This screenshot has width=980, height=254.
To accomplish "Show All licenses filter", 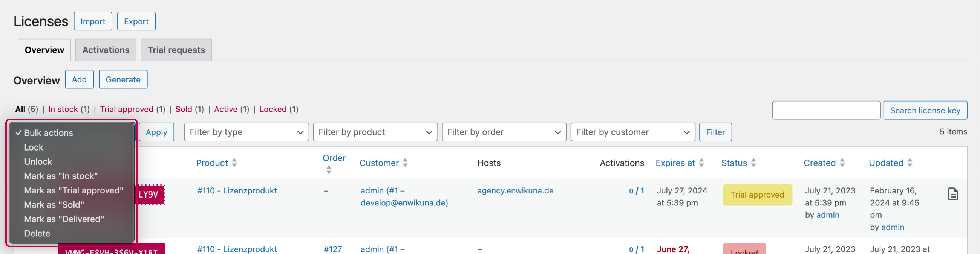I will pyautogui.click(x=20, y=110).
